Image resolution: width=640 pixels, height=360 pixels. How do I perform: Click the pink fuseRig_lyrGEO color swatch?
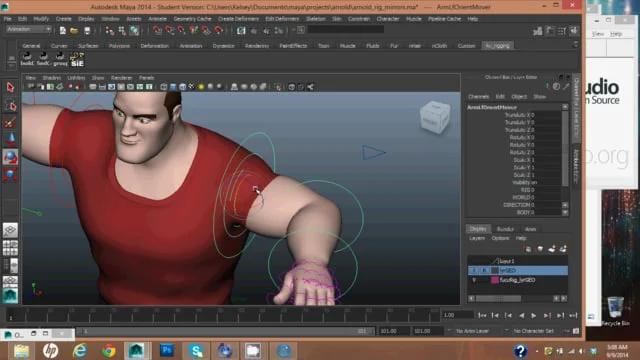(x=495, y=280)
